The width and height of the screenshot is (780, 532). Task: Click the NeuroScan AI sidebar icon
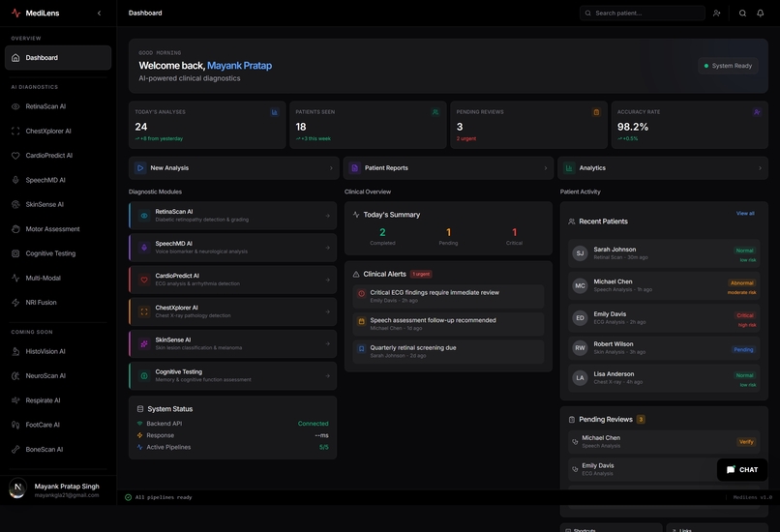click(15, 376)
